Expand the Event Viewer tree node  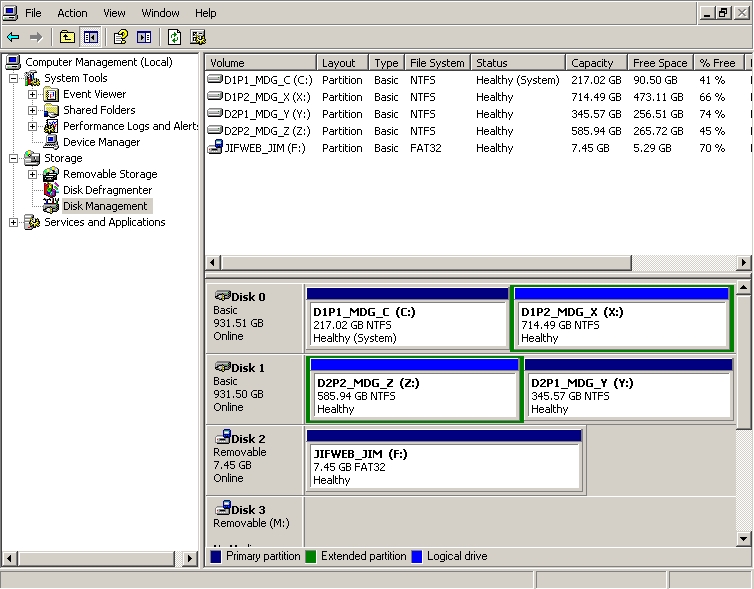click(33, 94)
